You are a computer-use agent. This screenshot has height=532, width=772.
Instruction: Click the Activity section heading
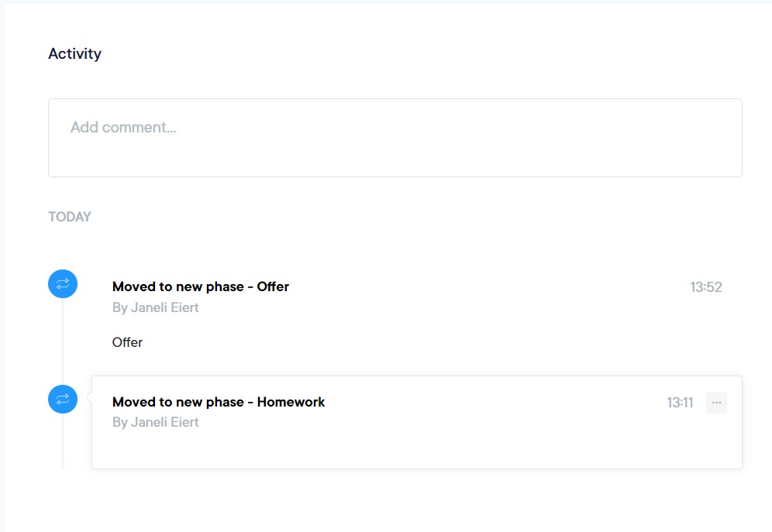click(74, 53)
